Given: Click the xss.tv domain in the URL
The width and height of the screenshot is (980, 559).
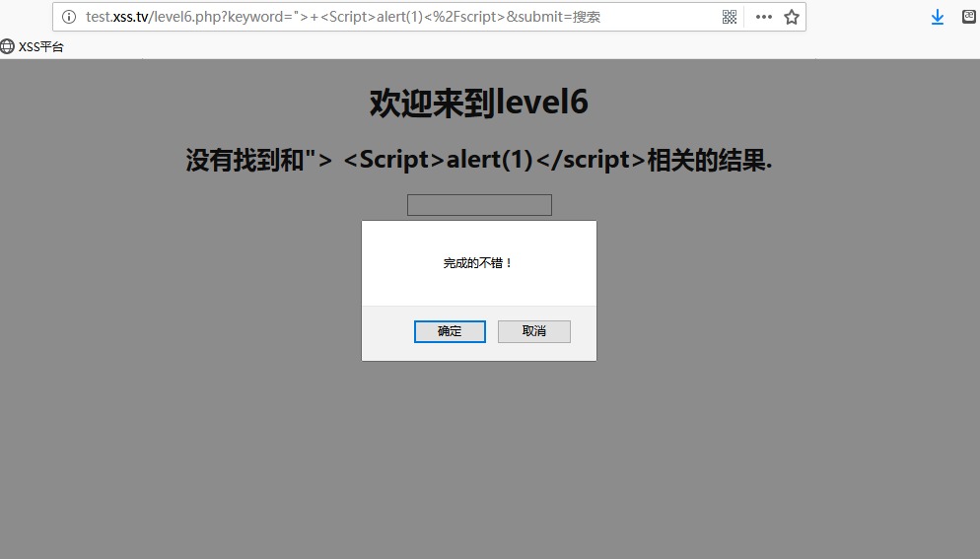Looking at the screenshot, I should tap(131, 17).
